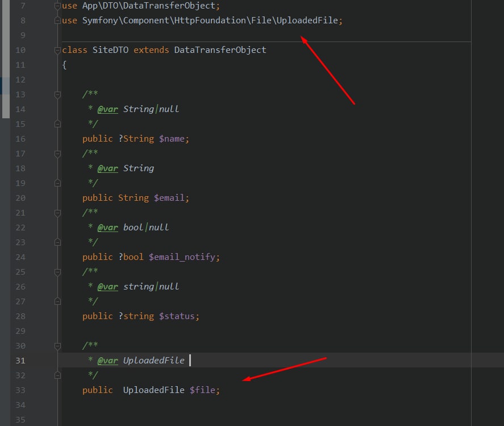
Task: Click '?string' type on line 28
Action: coord(136,317)
